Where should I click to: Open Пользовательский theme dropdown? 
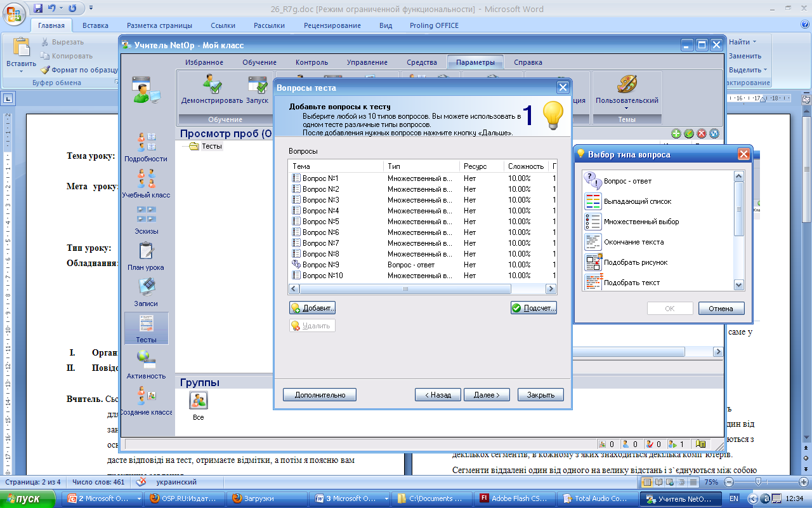627,93
